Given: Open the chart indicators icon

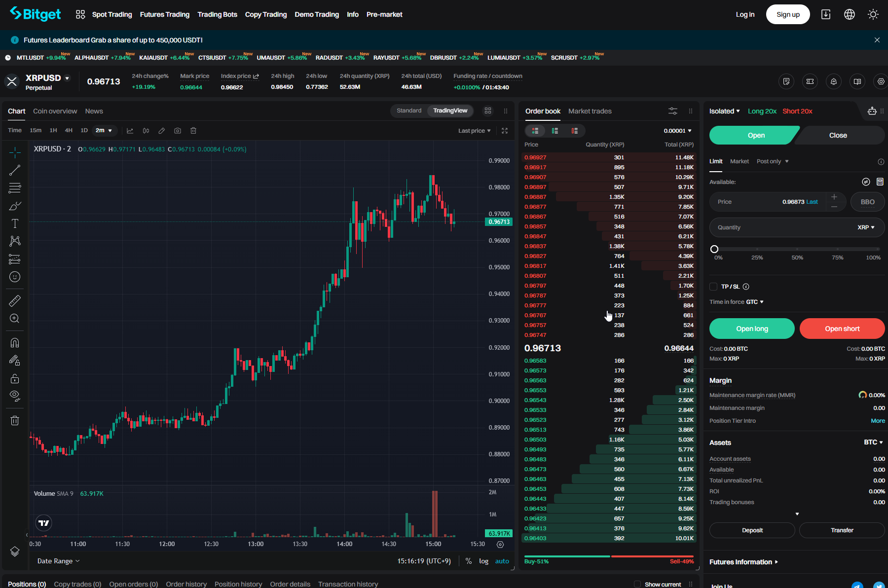Looking at the screenshot, I should click(x=130, y=131).
